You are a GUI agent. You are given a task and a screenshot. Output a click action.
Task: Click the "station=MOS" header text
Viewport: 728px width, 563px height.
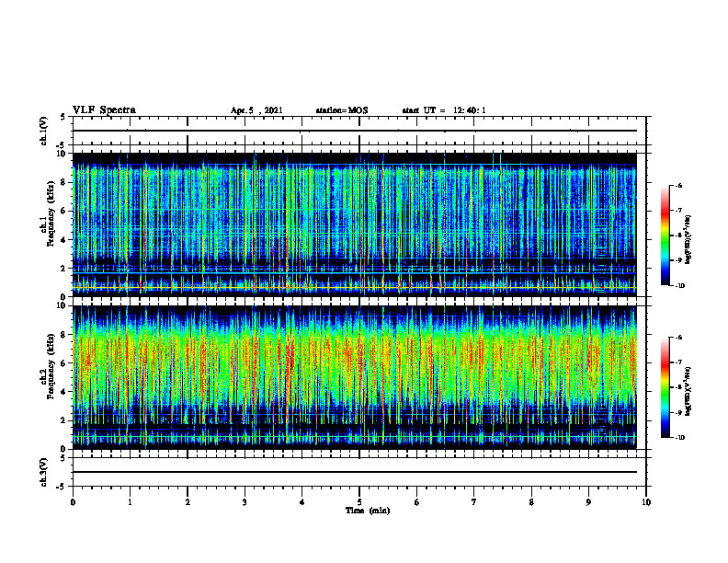[342, 110]
